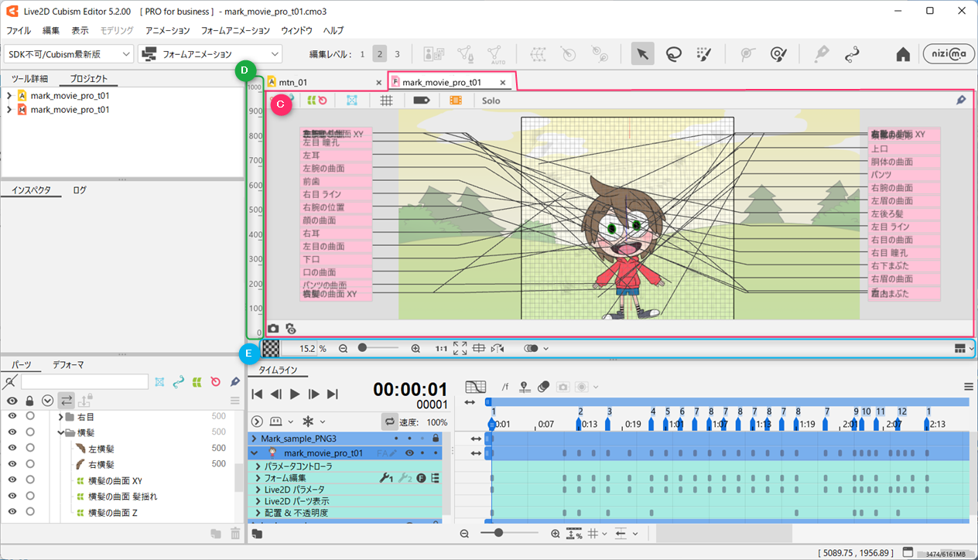This screenshot has height=560, width=978.
Task: Switch to the mtn_01 tab
Action: (x=291, y=82)
